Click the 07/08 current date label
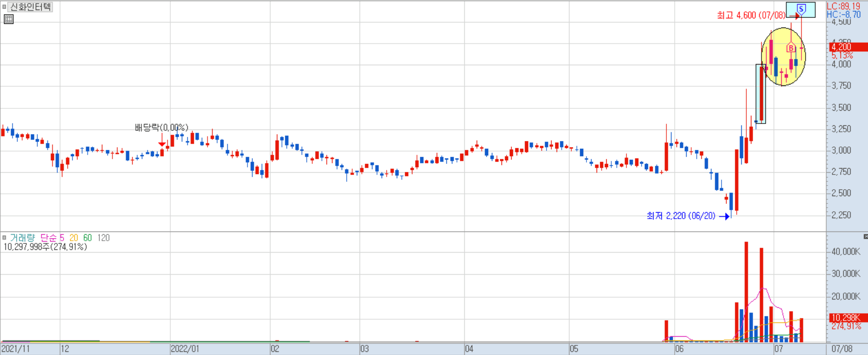The width and height of the screenshot is (868, 355). 842,349
